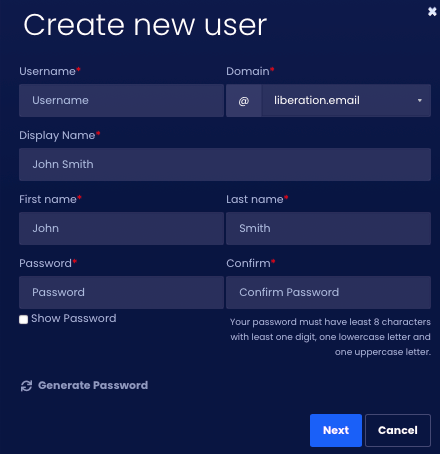
Task: Click the @ symbol before the domain
Action: coord(244,101)
